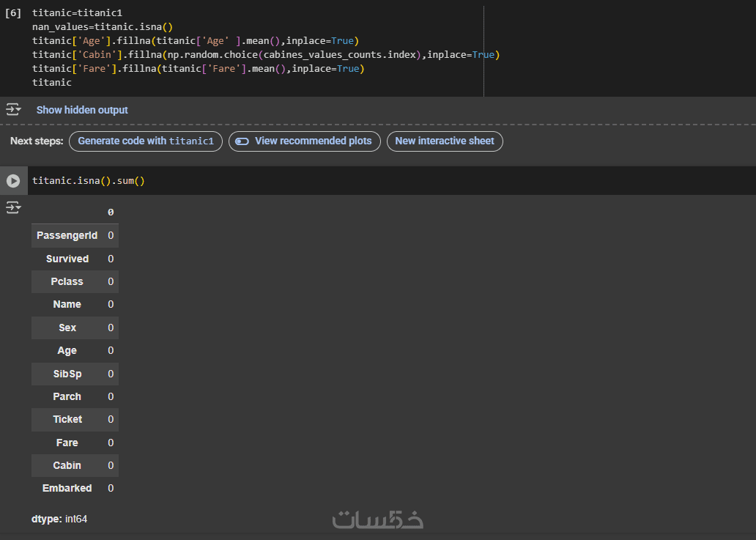Click the Cabin row label
The height and width of the screenshot is (540, 756).
click(67, 465)
